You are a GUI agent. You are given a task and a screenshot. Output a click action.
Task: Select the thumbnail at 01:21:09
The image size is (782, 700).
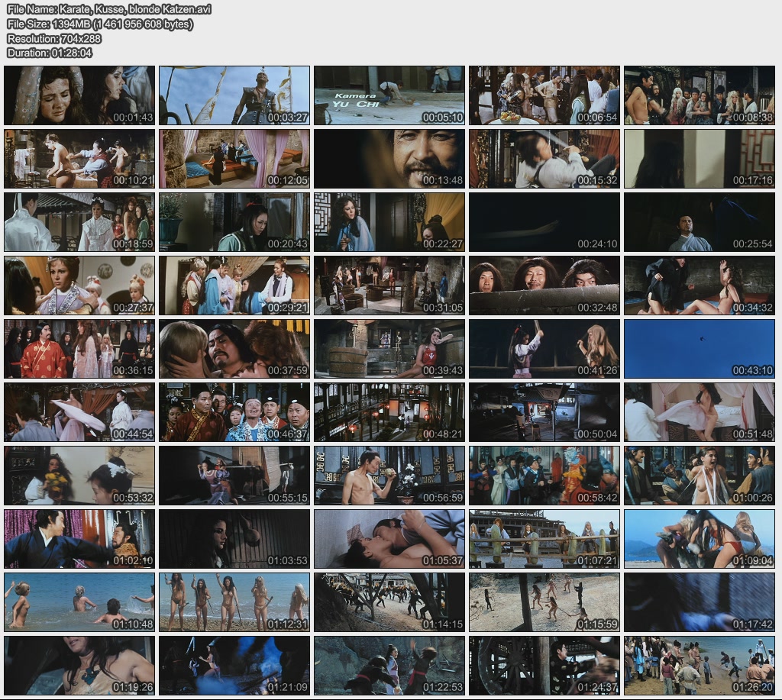coord(234,666)
